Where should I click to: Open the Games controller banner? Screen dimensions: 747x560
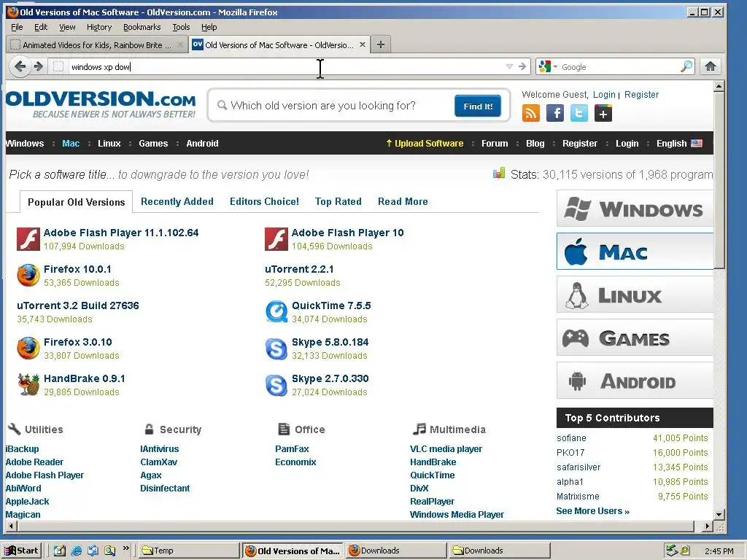635,338
